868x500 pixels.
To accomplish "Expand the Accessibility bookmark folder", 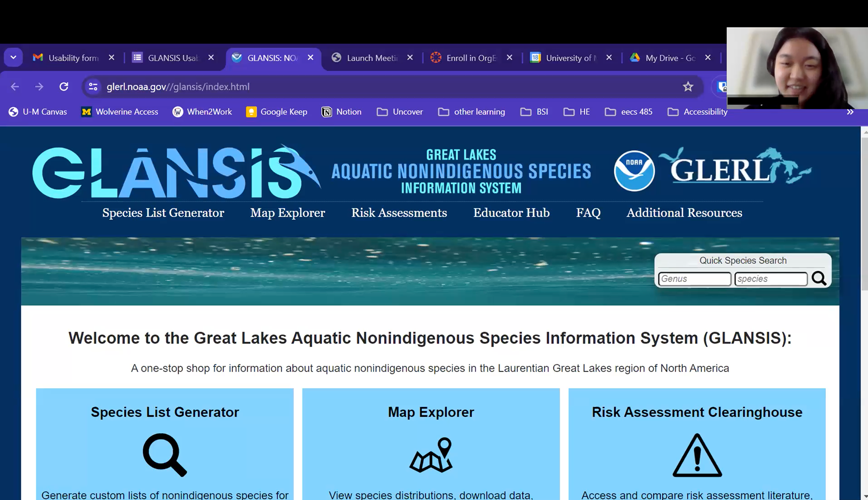I will click(698, 112).
